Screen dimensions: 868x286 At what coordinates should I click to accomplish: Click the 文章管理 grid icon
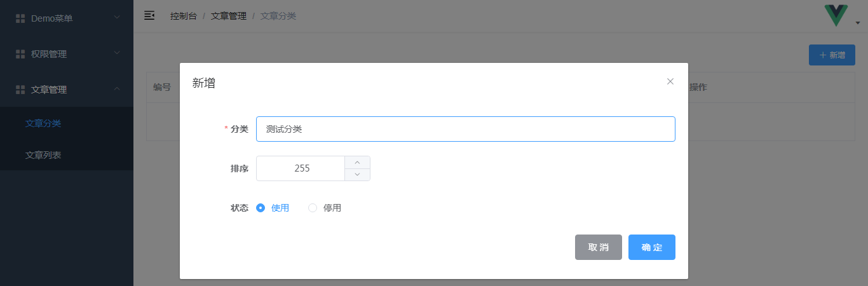20,90
